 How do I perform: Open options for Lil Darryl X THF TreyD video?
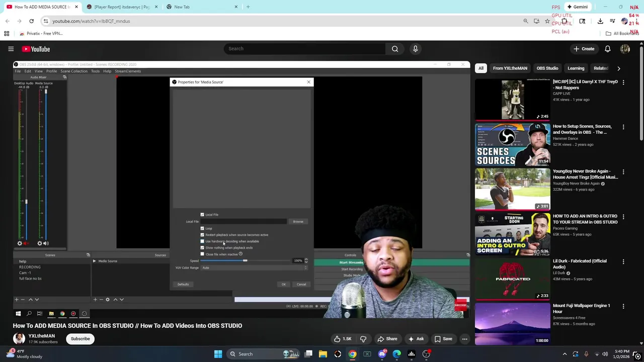point(623,82)
